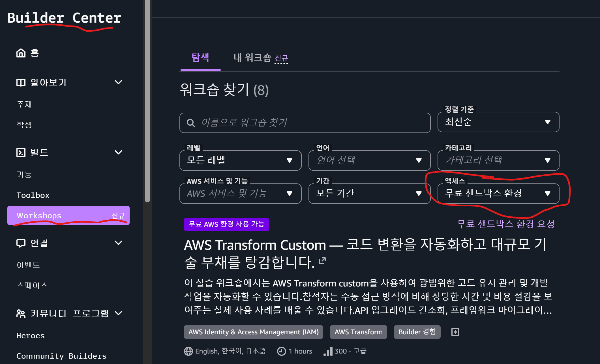Click 무료 샌드박스 환경 요청 link
Screen dimensions: 600x364
tap(506, 224)
